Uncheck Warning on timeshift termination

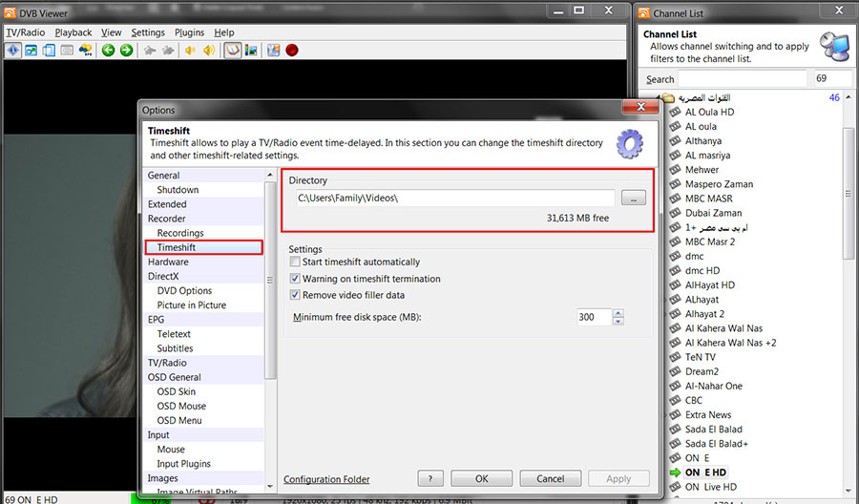(295, 279)
